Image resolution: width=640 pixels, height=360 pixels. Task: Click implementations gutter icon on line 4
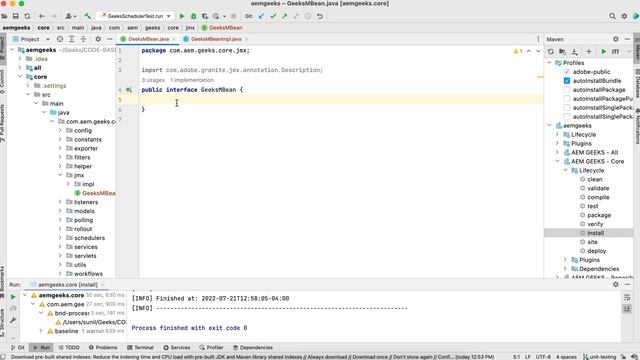tap(129, 89)
